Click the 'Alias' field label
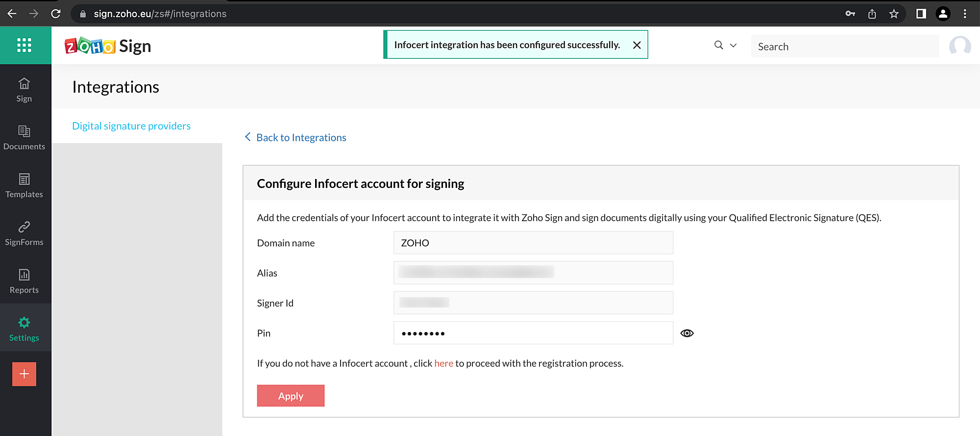This screenshot has height=436, width=980. pos(267,273)
